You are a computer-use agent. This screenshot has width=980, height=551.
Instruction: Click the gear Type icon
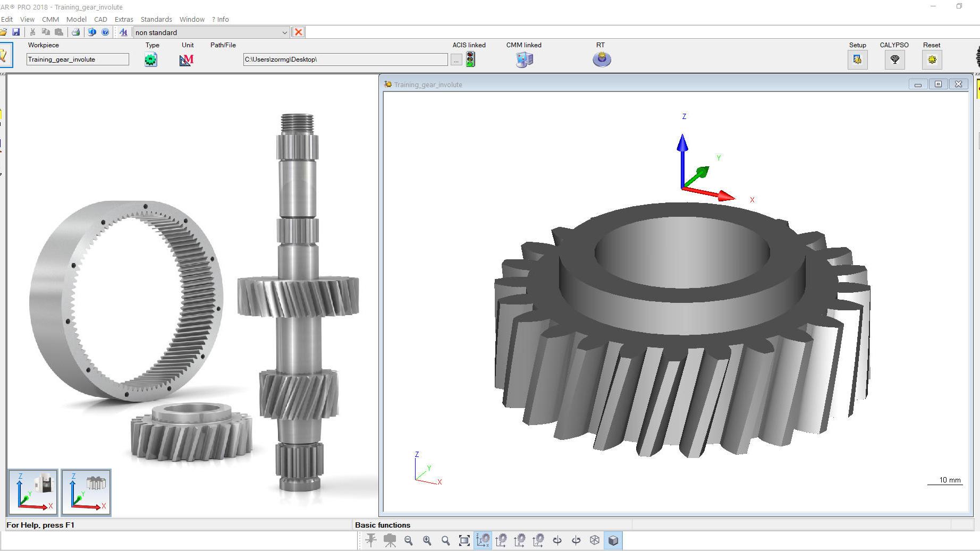point(151,60)
